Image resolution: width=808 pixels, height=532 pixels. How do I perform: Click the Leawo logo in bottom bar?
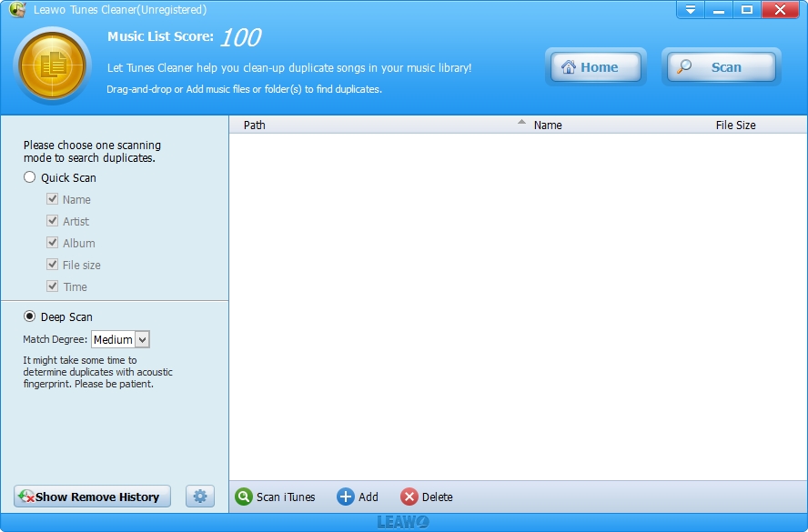pyautogui.click(x=403, y=522)
